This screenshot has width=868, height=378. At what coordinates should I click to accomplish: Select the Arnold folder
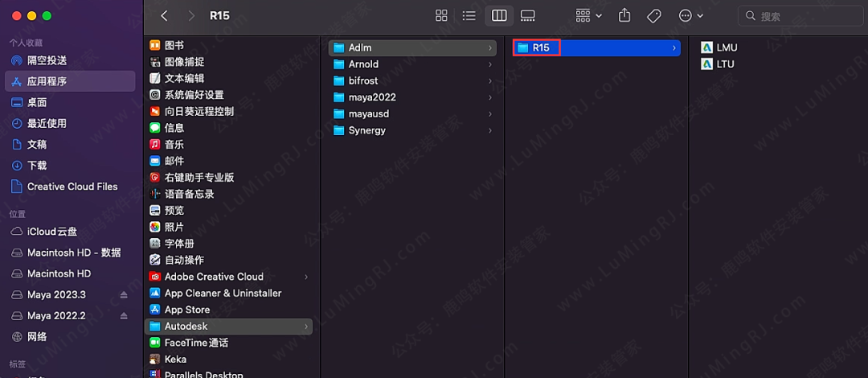[x=363, y=64]
